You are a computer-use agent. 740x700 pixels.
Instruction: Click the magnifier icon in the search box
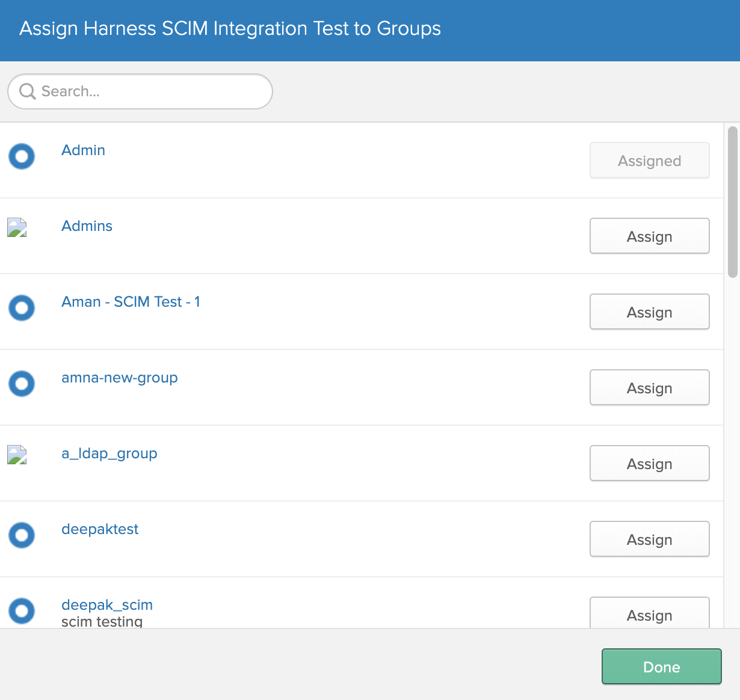pyautogui.click(x=28, y=91)
